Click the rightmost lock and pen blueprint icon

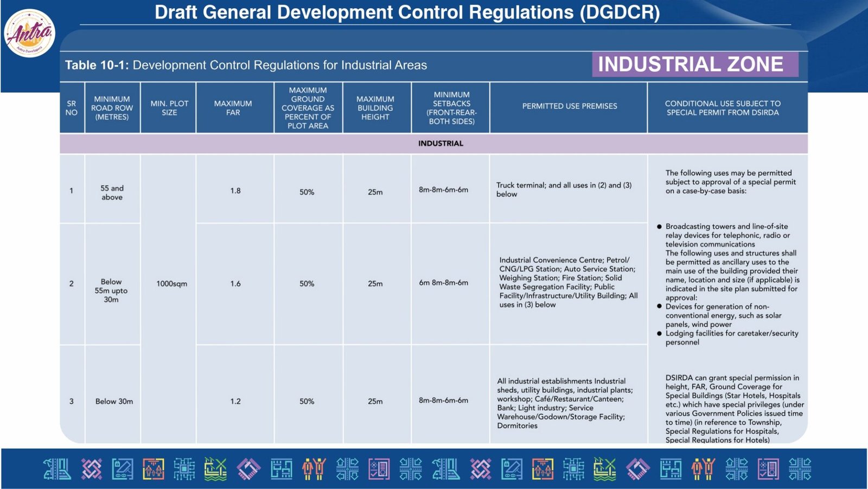(x=512, y=469)
